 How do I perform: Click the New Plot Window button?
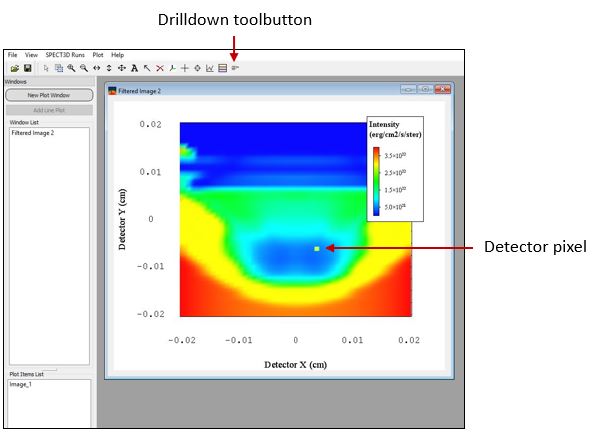(x=48, y=95)
